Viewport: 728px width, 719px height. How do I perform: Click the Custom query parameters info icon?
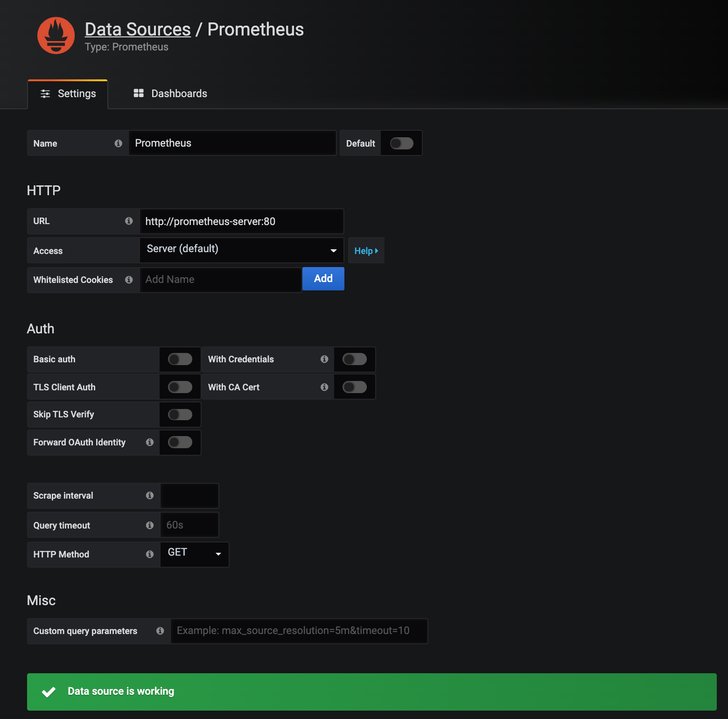point(161,631)
